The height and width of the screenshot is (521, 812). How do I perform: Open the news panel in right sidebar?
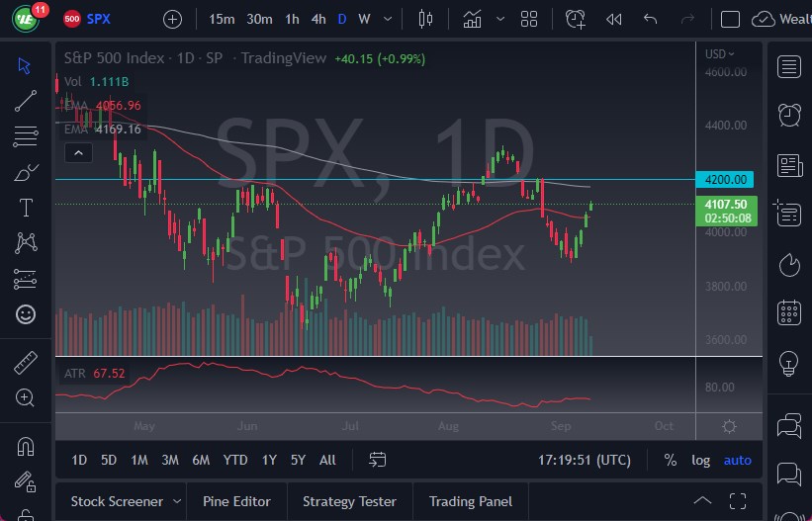[788, 166]
